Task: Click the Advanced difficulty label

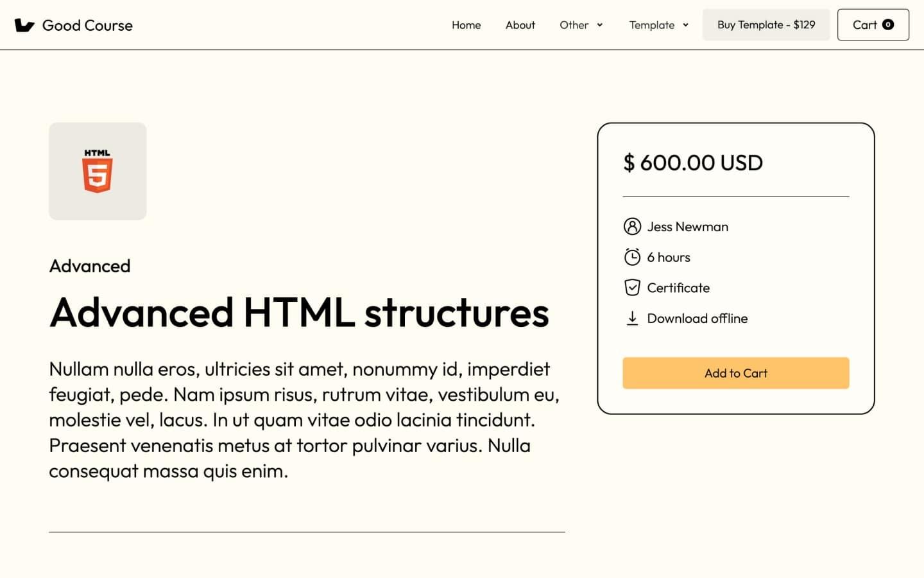Action: [89, 265]
